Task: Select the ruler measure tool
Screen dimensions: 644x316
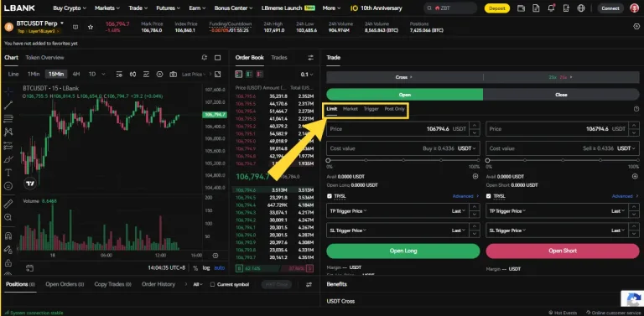Action: pyautogui.click(x=8, y=204)
